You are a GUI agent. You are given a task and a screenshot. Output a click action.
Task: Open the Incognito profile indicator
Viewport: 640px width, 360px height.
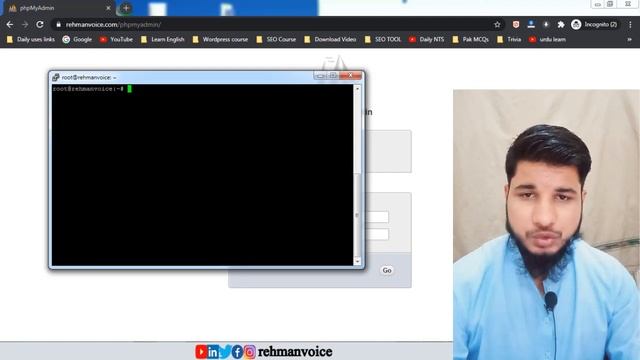point(594,24)
